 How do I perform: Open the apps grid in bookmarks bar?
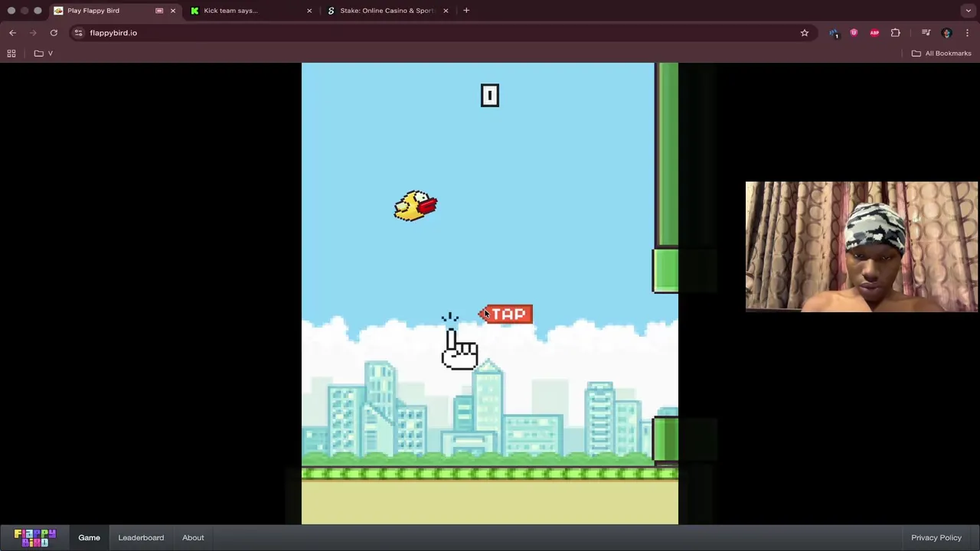click(x=11, y=54)
